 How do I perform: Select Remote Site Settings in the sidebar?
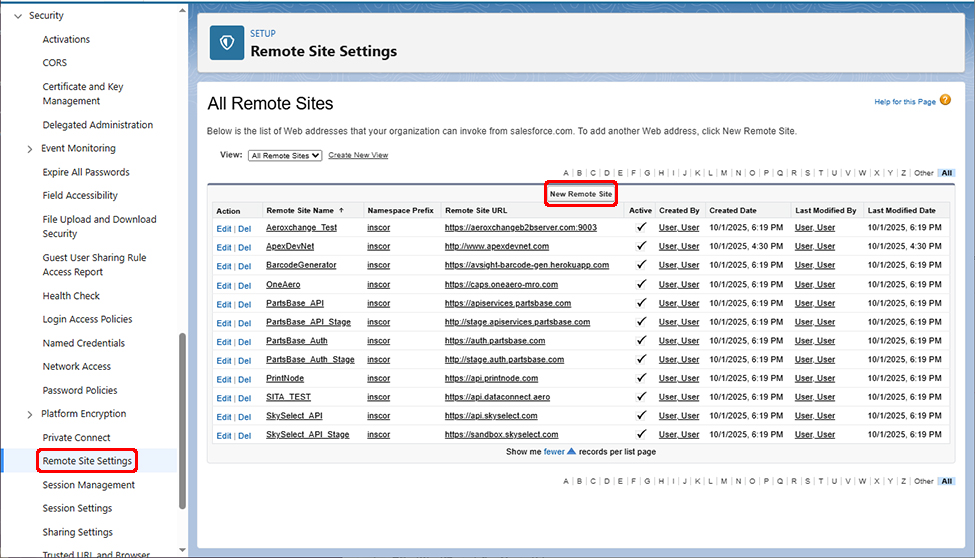point(87,461)
